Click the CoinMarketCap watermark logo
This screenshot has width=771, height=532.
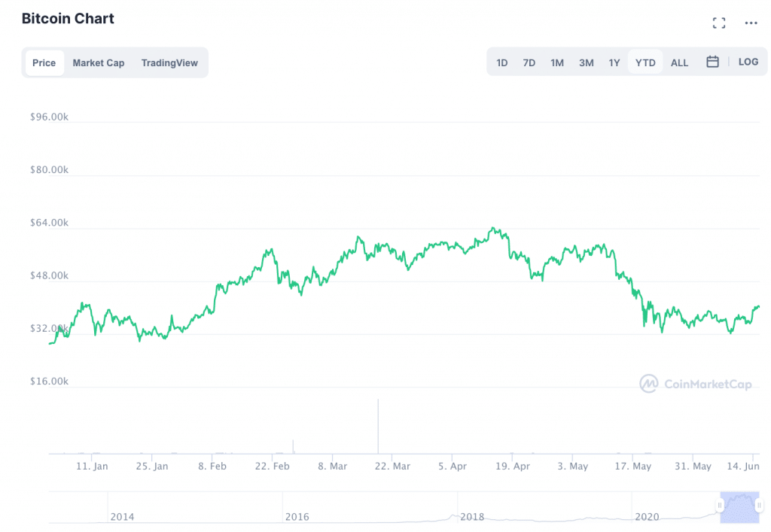(x=696, y=384)
